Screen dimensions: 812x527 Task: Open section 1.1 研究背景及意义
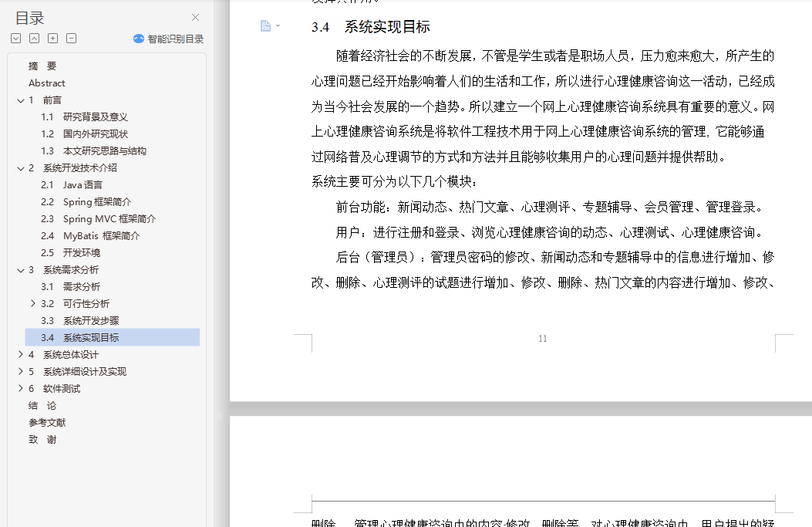[84, 117]
